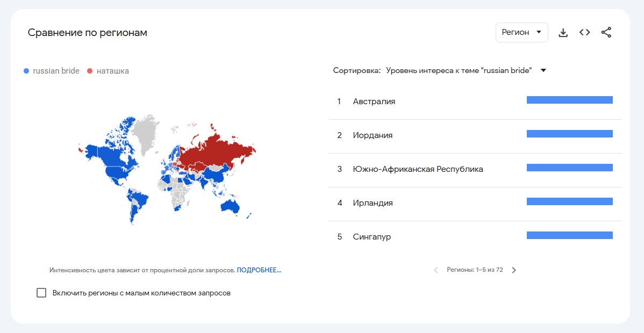The width and height of the screenshot is (644, 333).
Task: Click the blue dot for russian bride
Action: (x=26, y=71)
